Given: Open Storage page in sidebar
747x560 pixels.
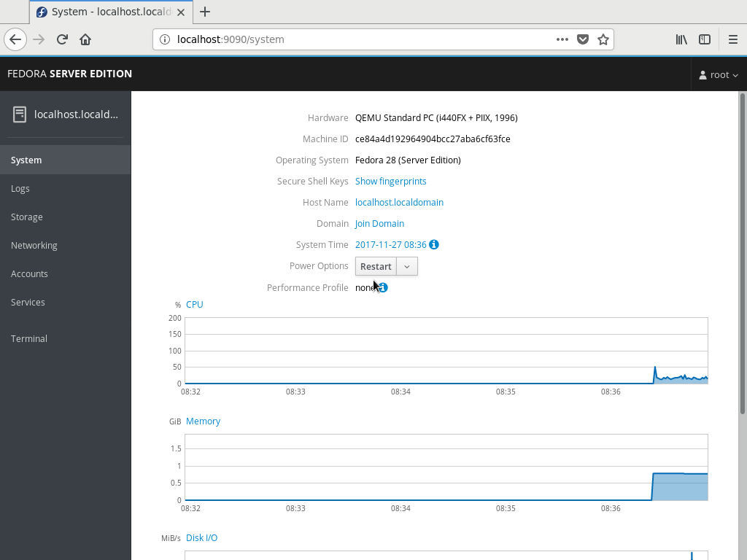Looking at the screenshot, I should pos(65,217).
